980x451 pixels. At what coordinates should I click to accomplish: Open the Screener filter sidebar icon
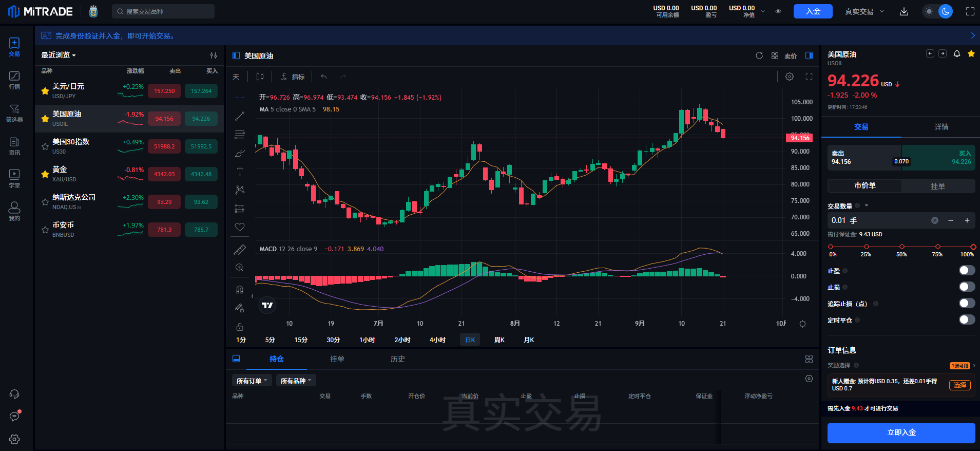14,112
